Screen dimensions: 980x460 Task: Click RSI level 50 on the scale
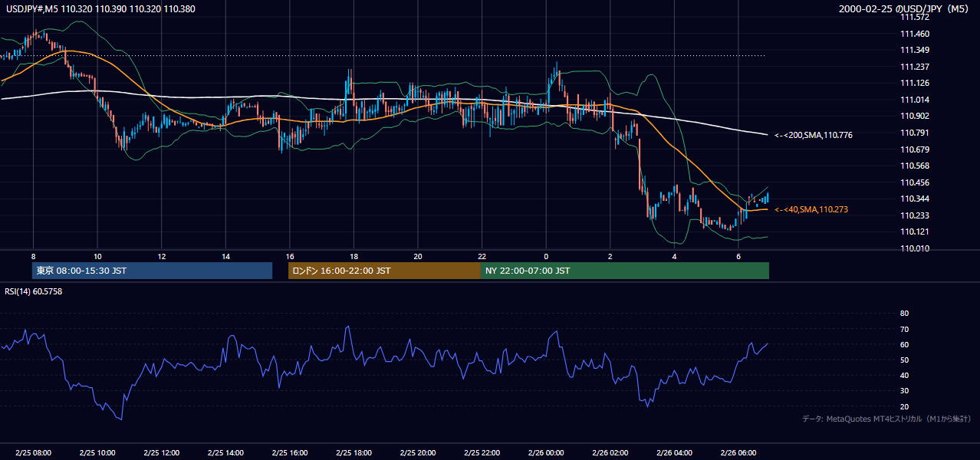click(x=904, y=360)
